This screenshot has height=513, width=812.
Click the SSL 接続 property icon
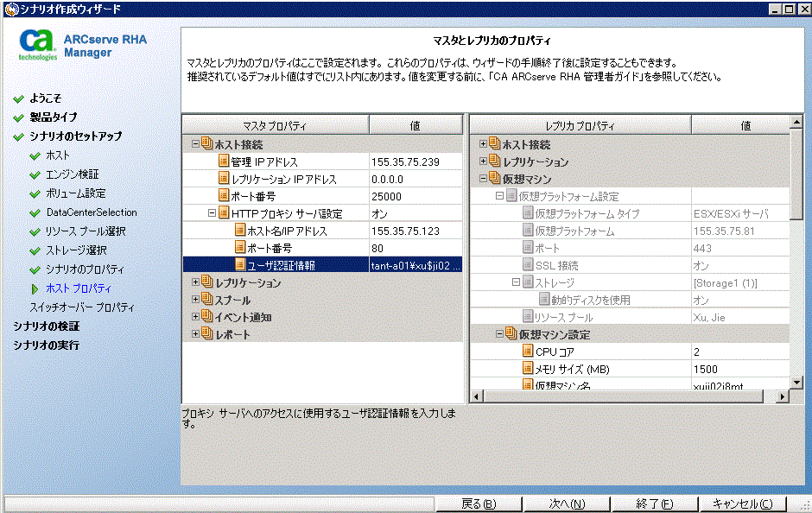coord(528,264)
